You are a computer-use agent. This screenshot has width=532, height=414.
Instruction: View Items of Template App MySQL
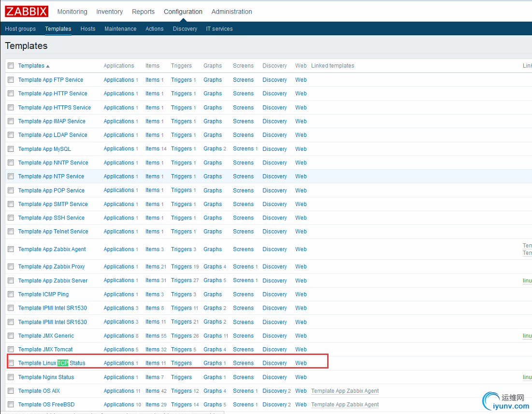[152, 149]
